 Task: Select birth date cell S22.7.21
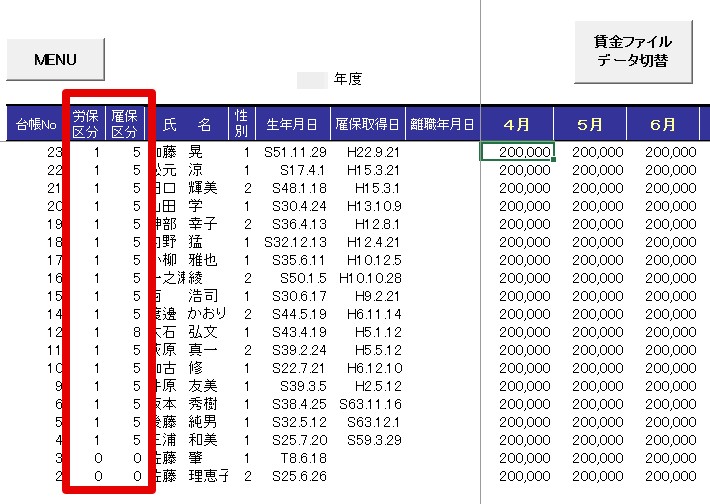[x=299, y=368]
